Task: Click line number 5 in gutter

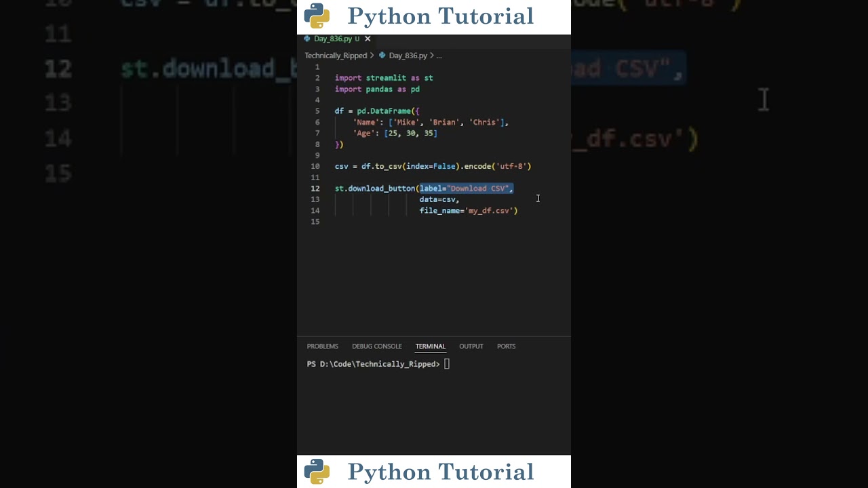Action: point(317,111)
